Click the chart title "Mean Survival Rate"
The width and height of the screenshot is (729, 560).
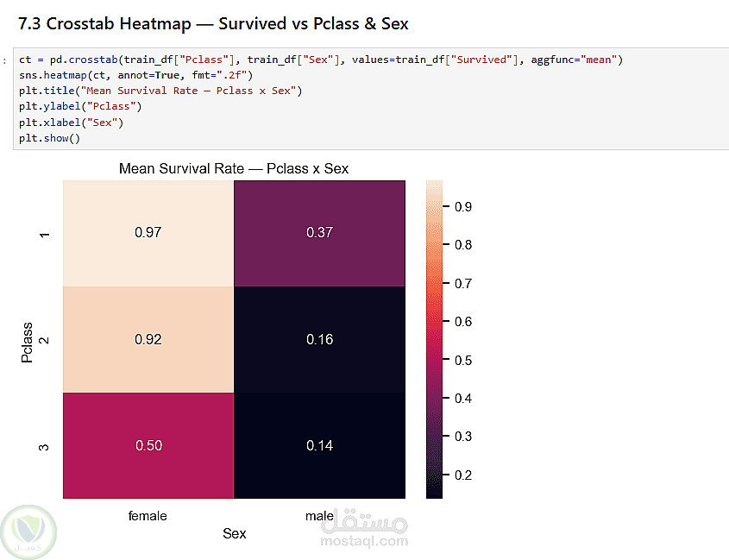click(234, 168)
